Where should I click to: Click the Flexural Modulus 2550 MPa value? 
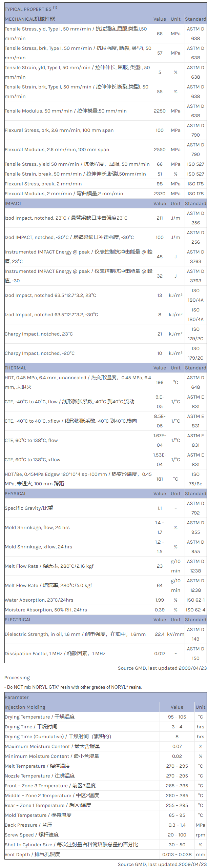(x=160, y=149)
